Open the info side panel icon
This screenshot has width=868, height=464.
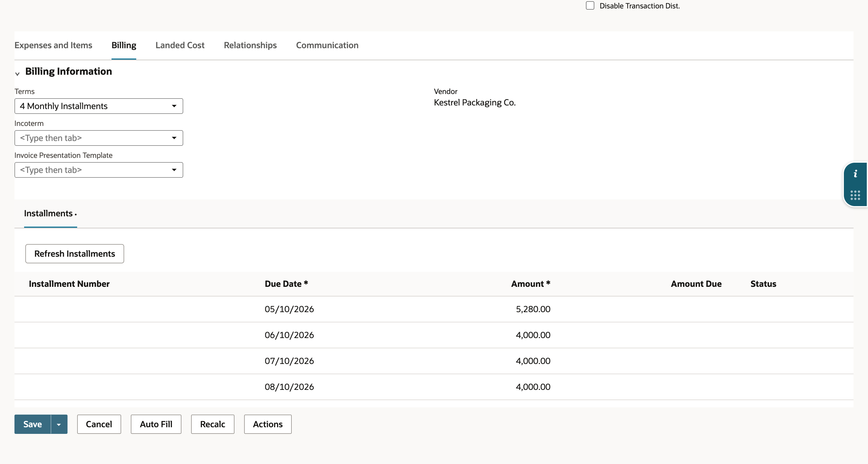pyautogui.click(x=855, y=174)
